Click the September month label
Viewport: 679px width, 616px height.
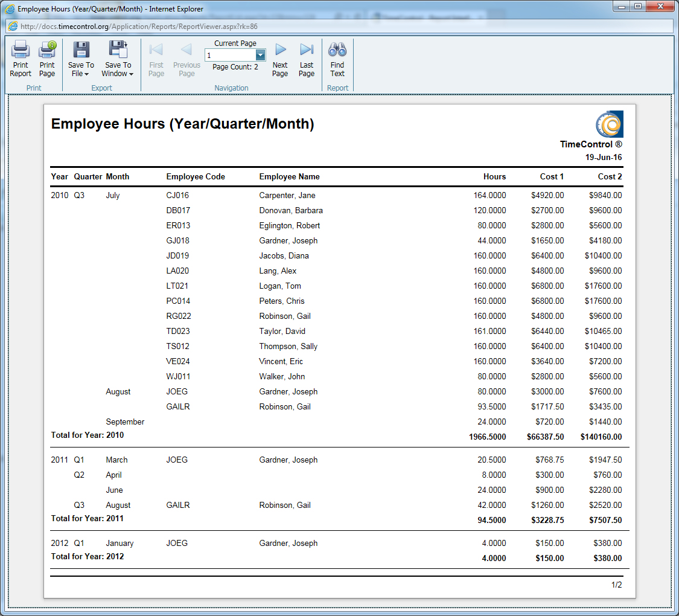click(125, 422)
